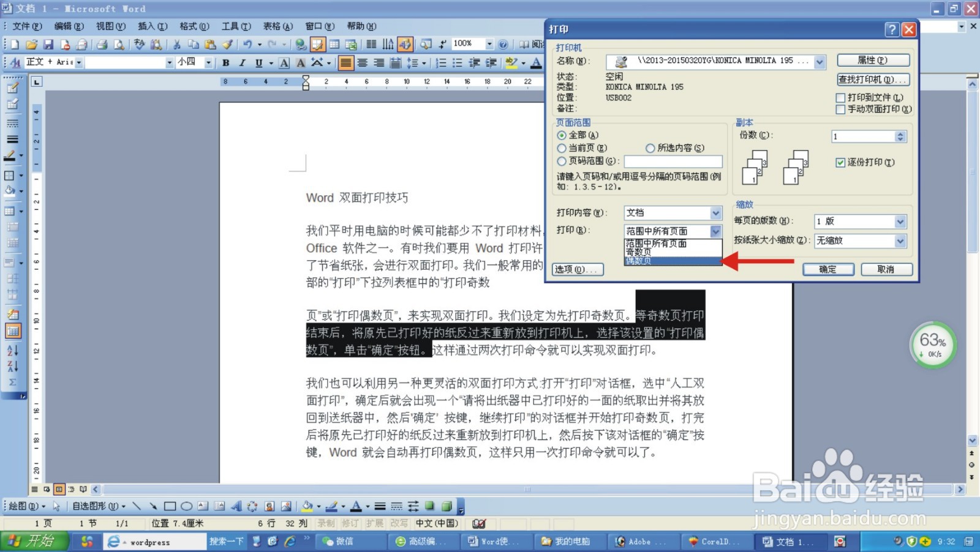Run spelling and grammar check
980x552 pixels.
click(140, 45)
